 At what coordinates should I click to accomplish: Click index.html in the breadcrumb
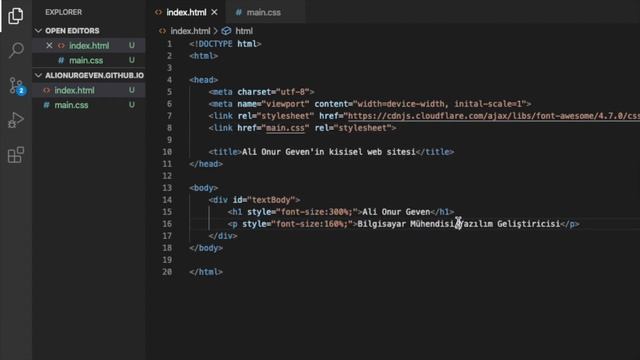190,31
